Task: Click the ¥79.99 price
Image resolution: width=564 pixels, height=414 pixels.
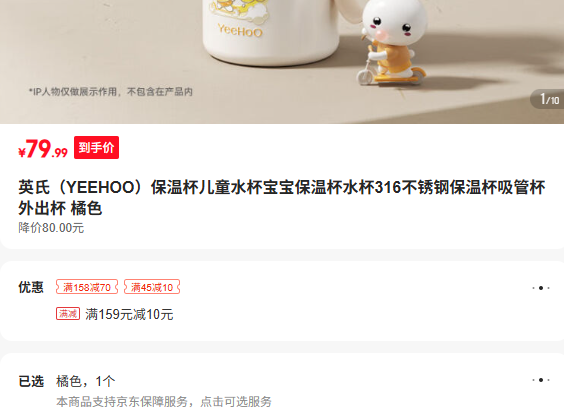Action: tap(43, 149)
